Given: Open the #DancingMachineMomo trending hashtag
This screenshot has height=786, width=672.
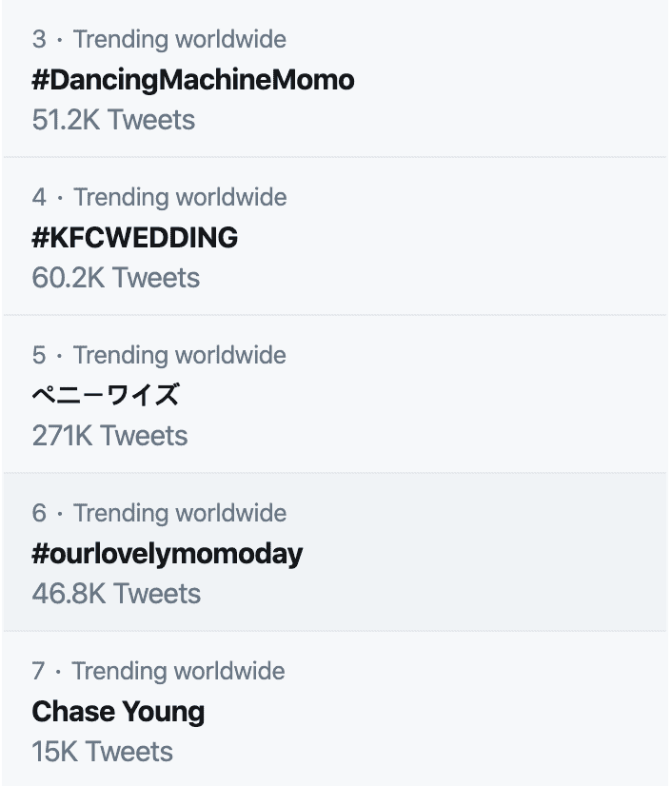Looking at the screenshot, I should tap(192, 80).
